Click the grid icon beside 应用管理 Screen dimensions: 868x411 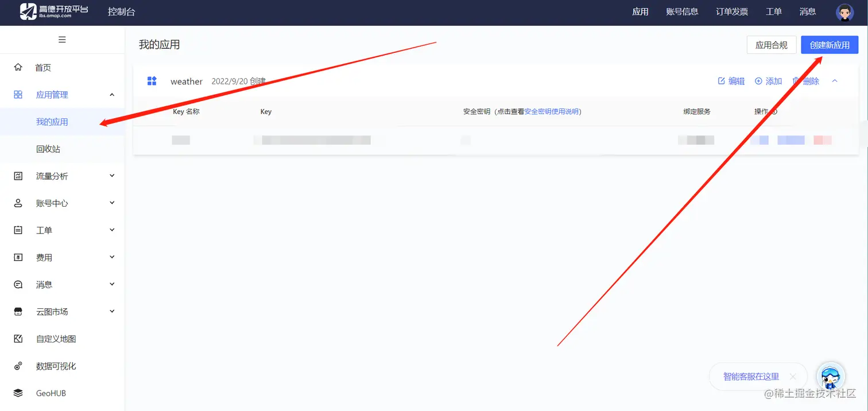point(18,95)
